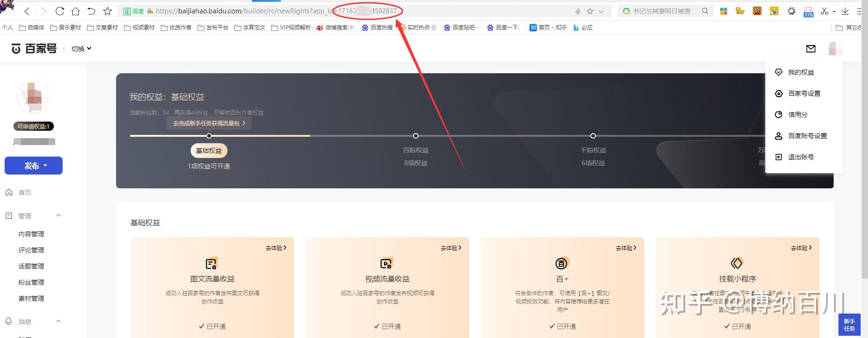The height and width of the screenshot is (338, 868).
Task: Open the VIP视频解析 bookmark folder
Action: tap(291, 28)
